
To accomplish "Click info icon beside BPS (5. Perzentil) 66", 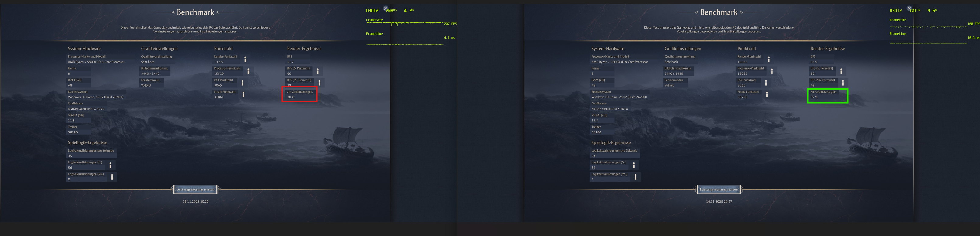I will tap(318, 71).
